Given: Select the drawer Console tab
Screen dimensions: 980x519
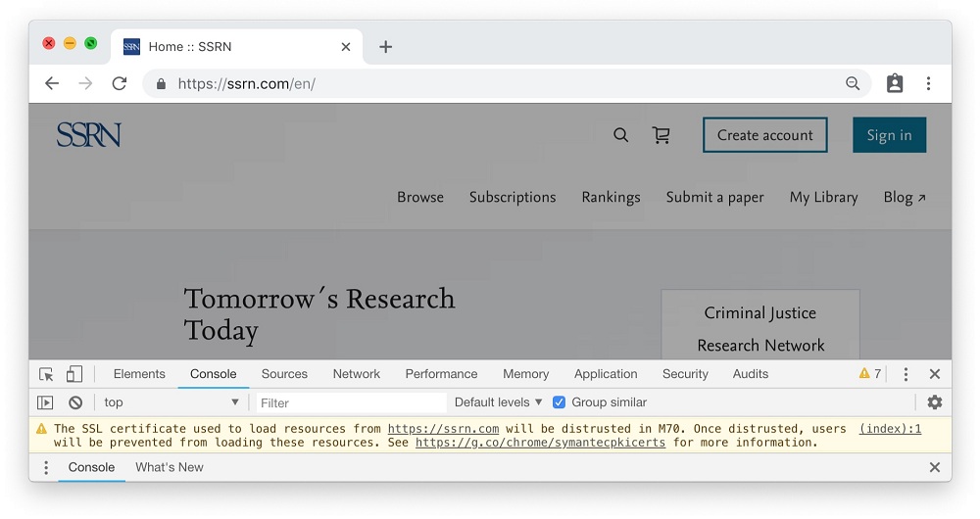Looking at the screenshot, I should 91,468.
